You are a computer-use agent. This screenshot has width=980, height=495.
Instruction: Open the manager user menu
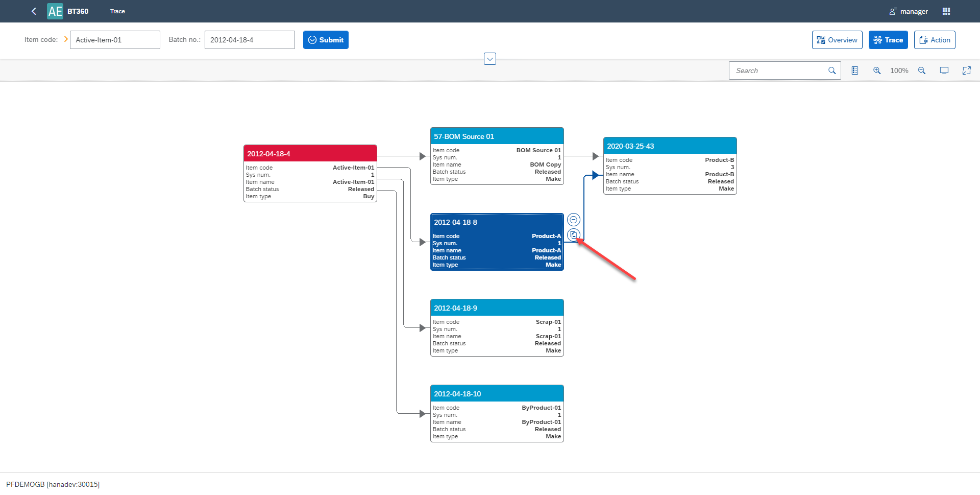[909, 11]
